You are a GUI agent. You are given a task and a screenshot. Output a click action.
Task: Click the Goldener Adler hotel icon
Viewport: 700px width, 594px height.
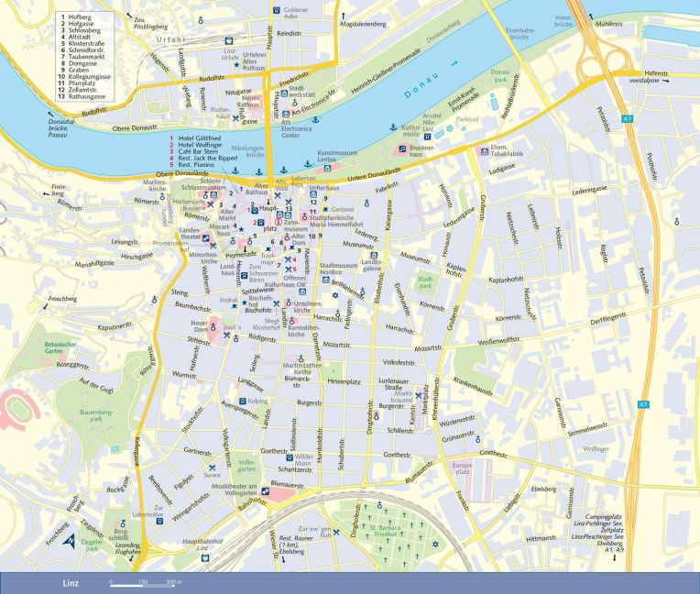pyautogui.click(x=277, y=10)
